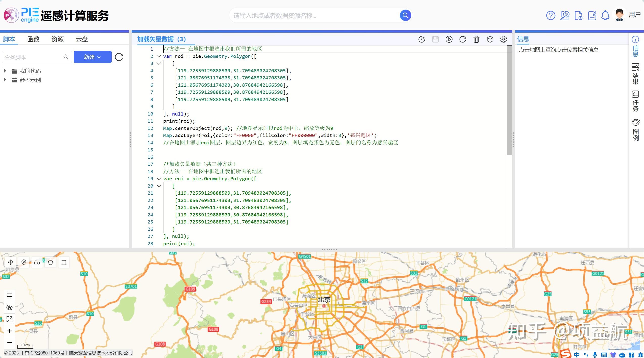
Task: Open the 图例 legend panel
Action: coord(635,129)
